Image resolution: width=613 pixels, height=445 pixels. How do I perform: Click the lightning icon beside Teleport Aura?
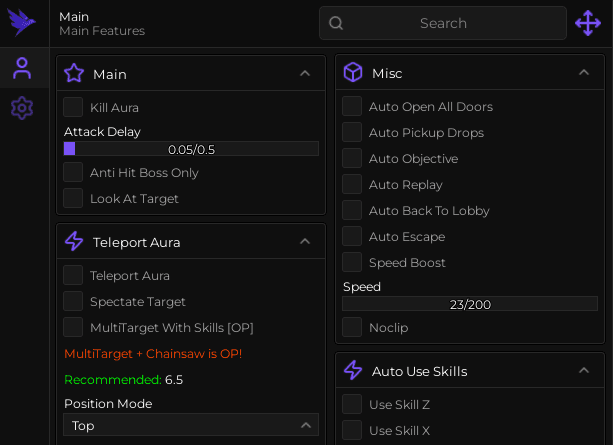74,241
